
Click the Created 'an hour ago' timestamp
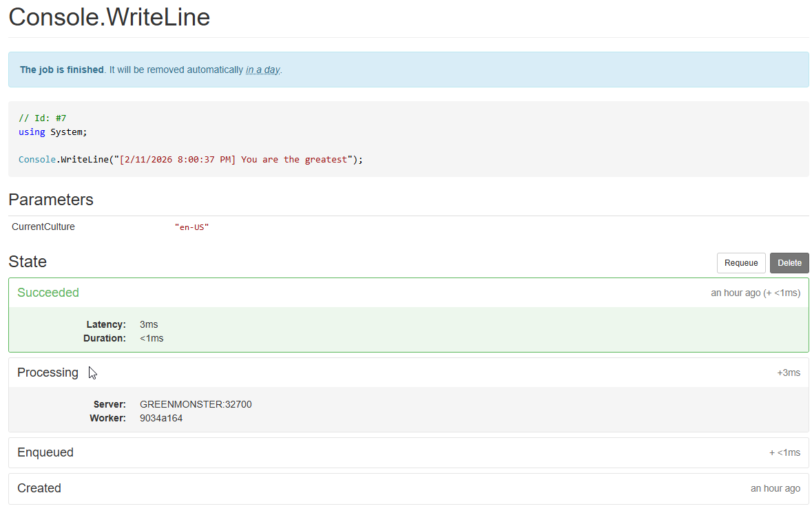(x=775, y=488)
